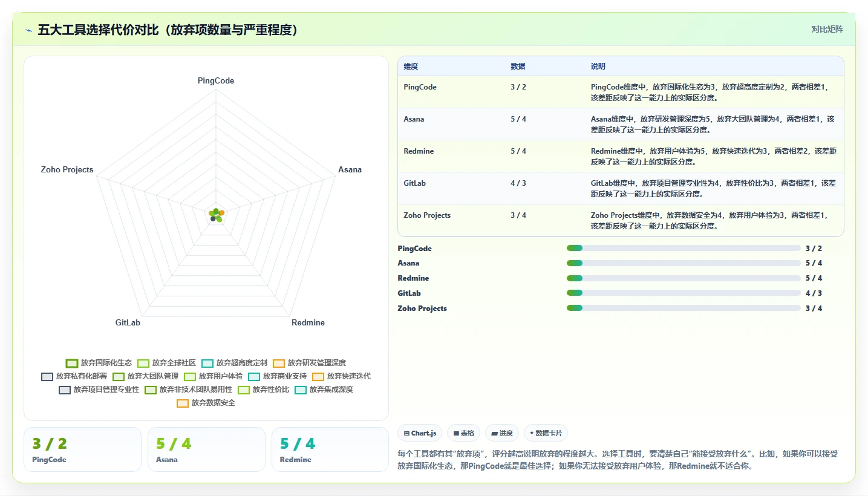Click the PingCode axis label on the radar chart

(216, 80)
